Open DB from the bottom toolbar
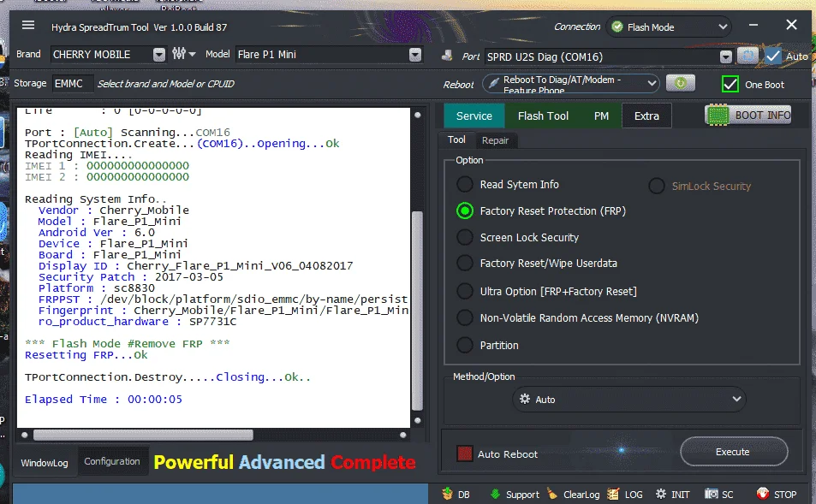Screen dimensions: 816x504 456,494
